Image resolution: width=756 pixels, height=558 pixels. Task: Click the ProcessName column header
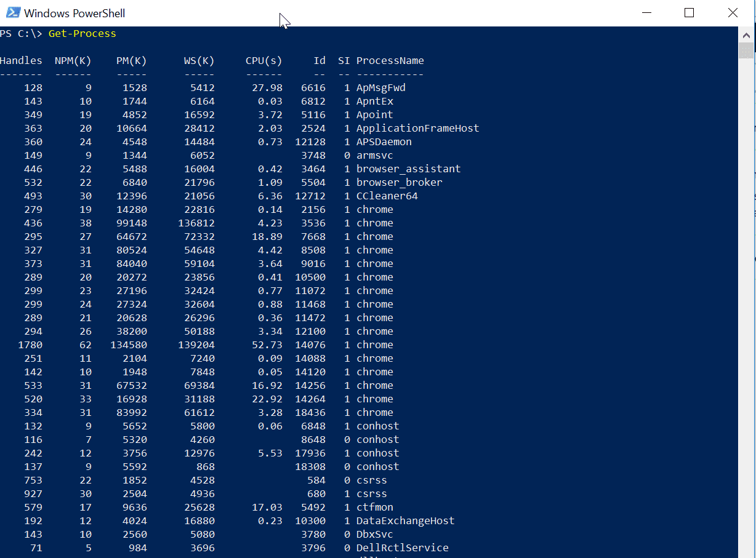(390, 60)
